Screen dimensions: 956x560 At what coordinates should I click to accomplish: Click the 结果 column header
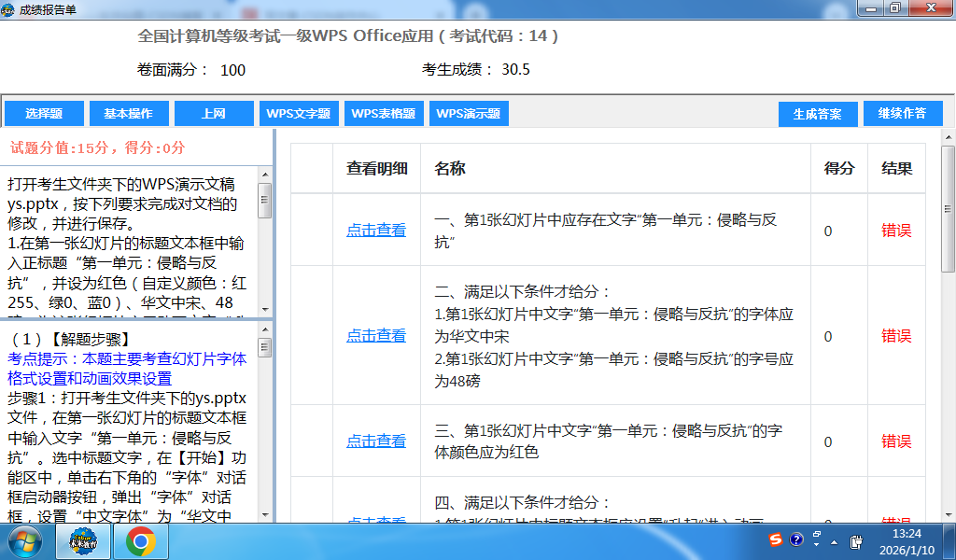click(897, 169)
